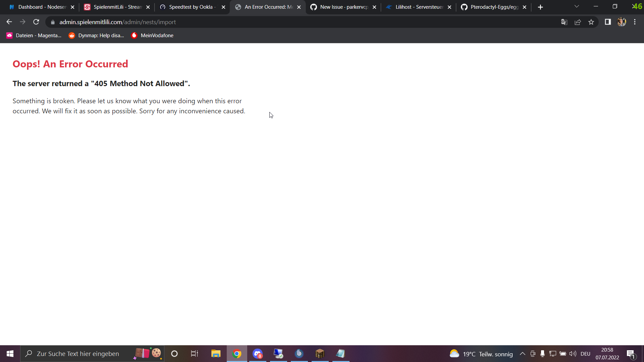
Task: Click the share icon in the toolbar
Action: coord(578,22)
